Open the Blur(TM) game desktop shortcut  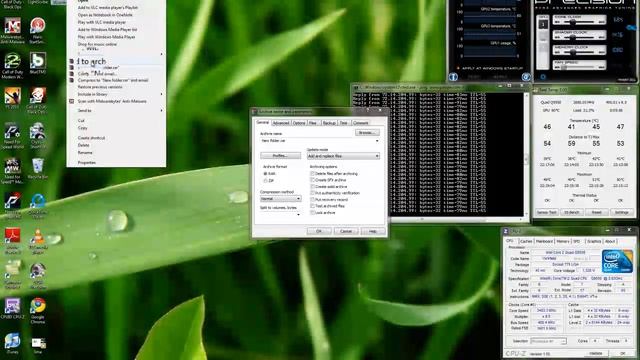[x=38, y=61]
